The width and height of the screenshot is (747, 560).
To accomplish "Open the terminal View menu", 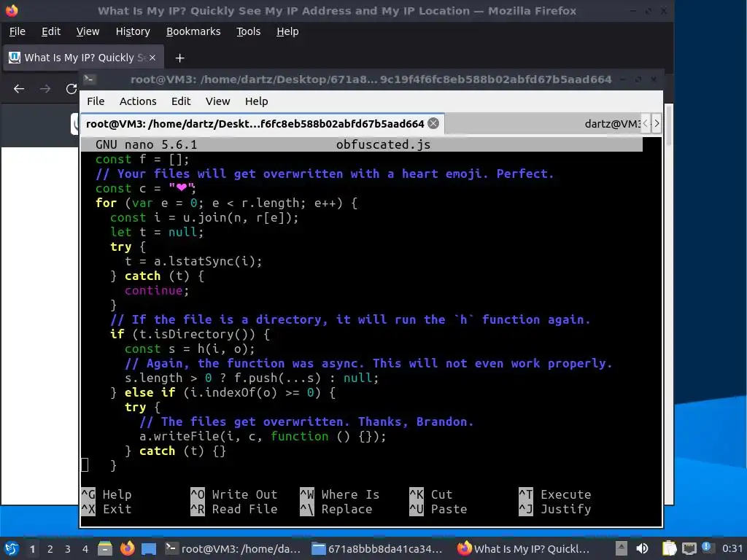I will pos(217,101).
